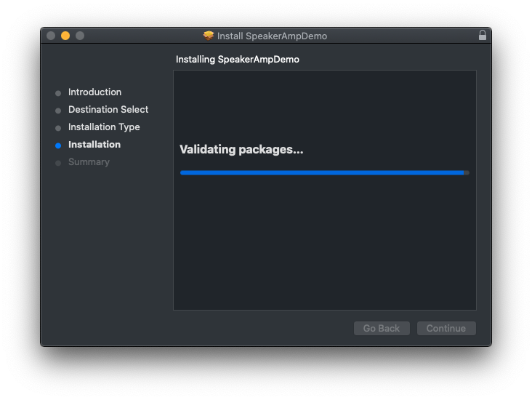Click the gray bullet beside Installation Type
Viewport: 532px width, 400px height.
(x=58, y=128)
